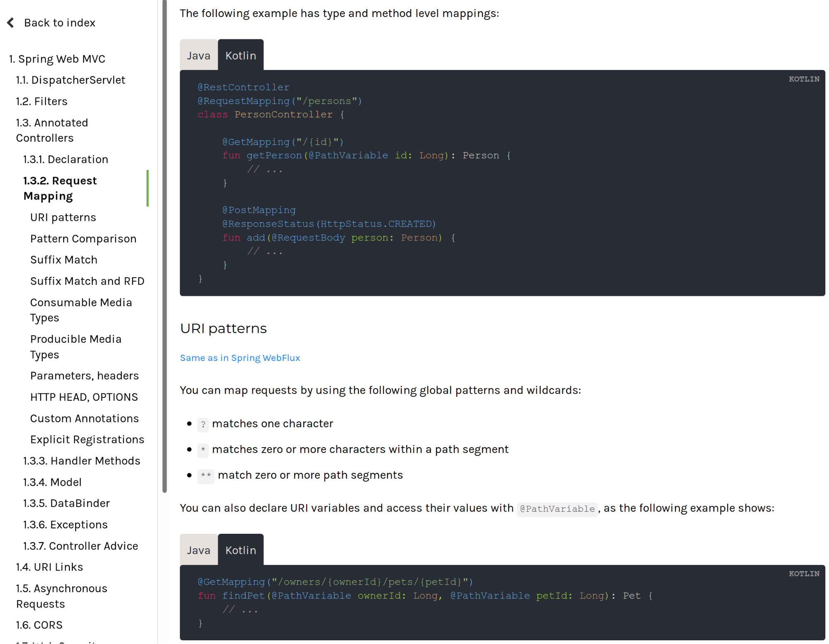Click the Kotlin tab toggle second example
This screenshot has height=644, width=829.
pyautogui.click(x=240, y=550)
